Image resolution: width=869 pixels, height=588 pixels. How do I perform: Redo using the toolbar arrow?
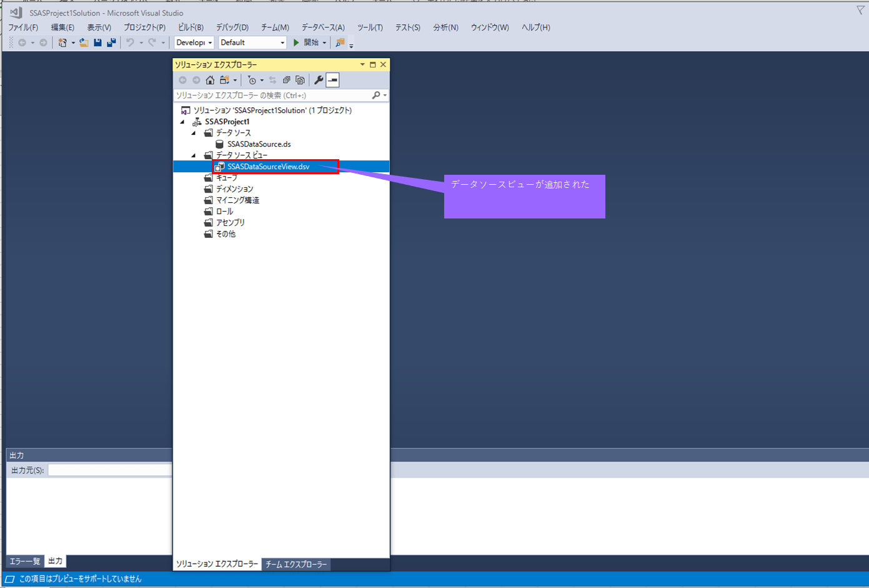tap(152, 42)
